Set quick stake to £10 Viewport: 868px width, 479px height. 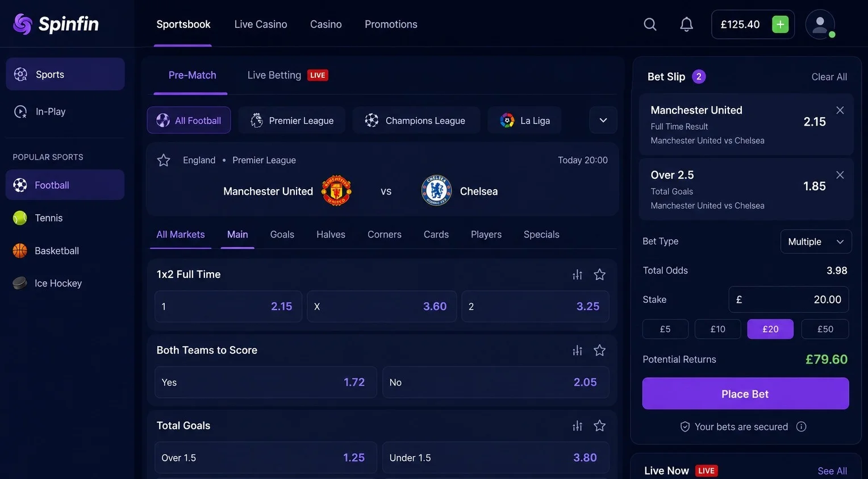(718, 329)
